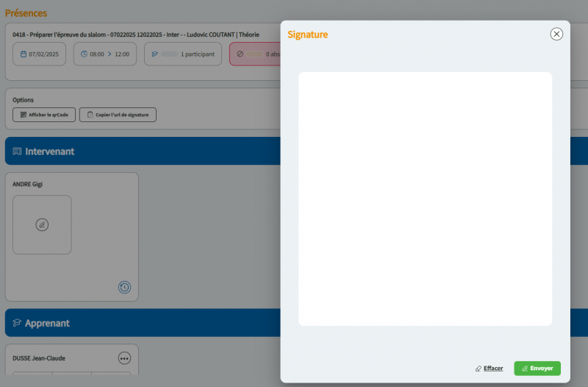Close the Signature dialog

point(556,34)
